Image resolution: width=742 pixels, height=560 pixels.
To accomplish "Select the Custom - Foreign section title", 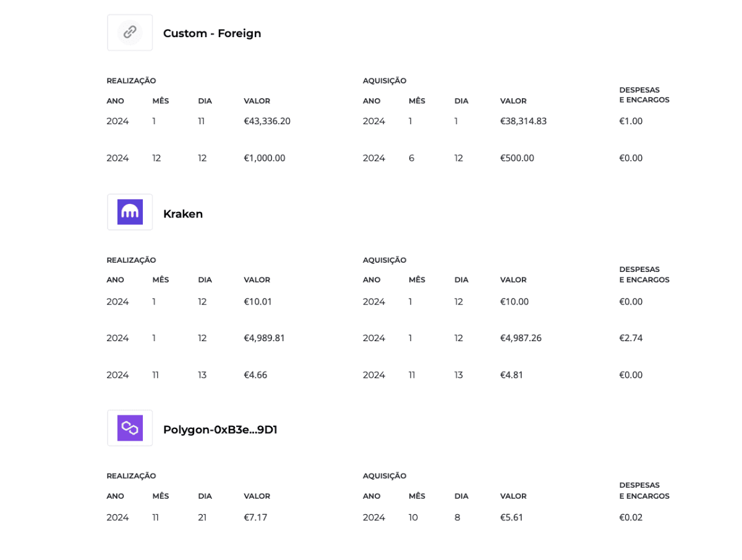I will coord(212,33).
